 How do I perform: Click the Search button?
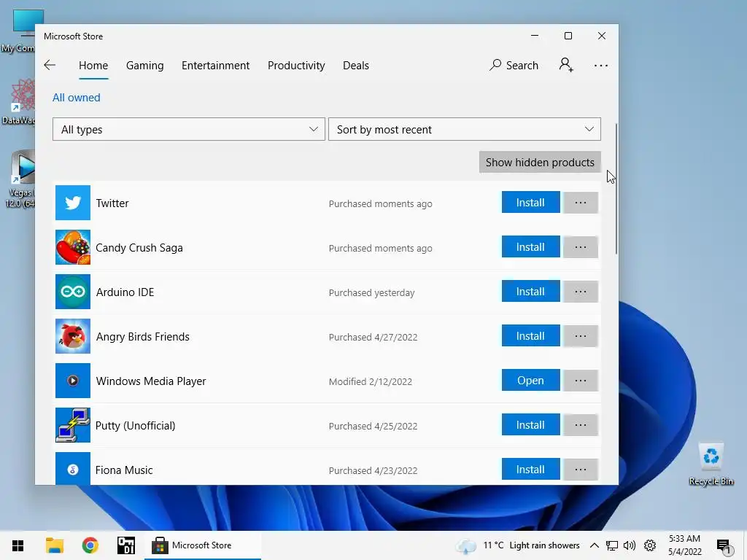(x=514, y=65)
